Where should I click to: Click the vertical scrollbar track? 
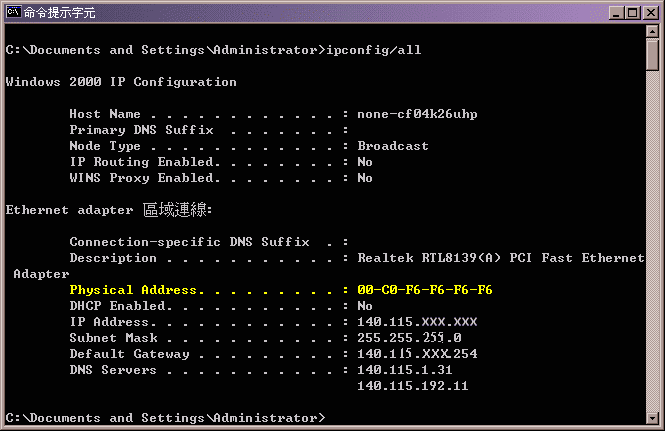point(652,250)
